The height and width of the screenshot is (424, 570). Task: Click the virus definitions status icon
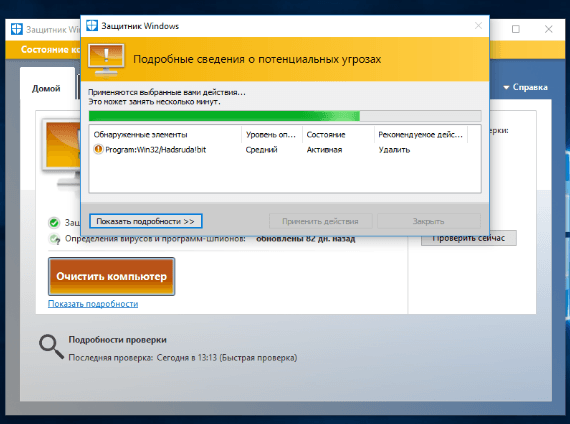(x=55, y=239)
